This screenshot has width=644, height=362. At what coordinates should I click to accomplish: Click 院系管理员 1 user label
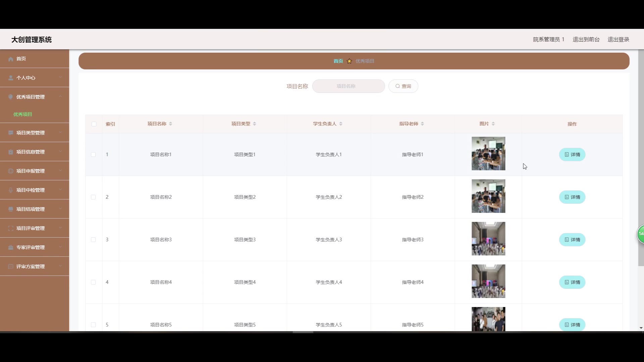(x=549, y=40)
